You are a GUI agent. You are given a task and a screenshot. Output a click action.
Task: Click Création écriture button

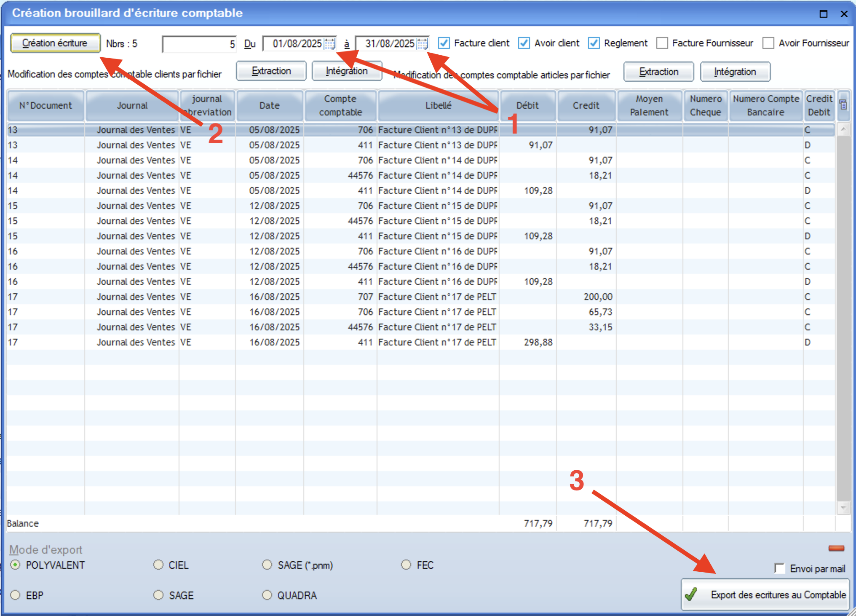click(55, 43)
